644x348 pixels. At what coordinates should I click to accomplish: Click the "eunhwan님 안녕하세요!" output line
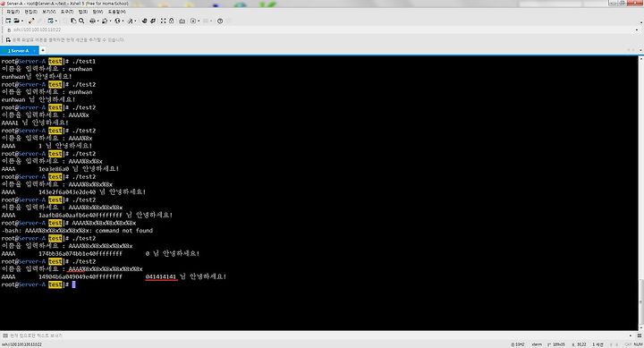(x=37, y=76)
